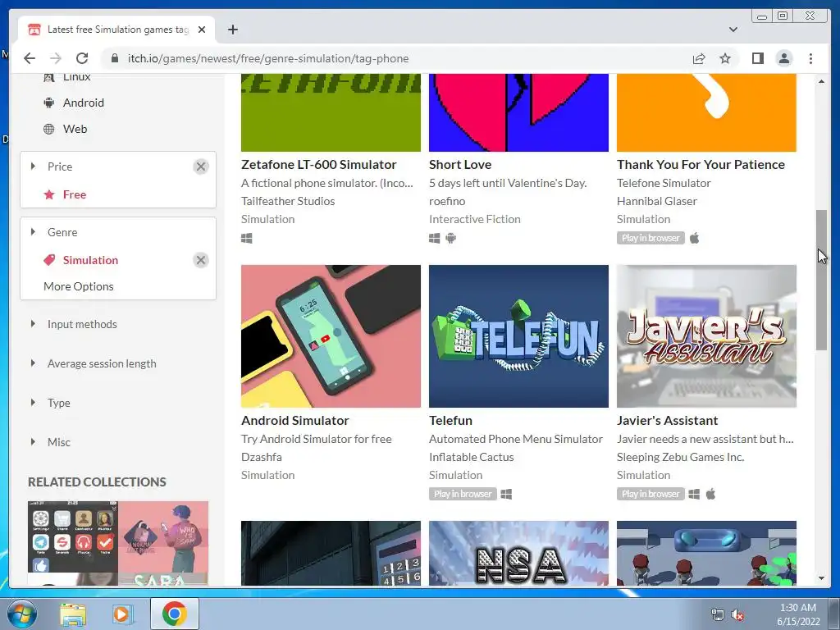Click the taskbar clock showing 1:30 AM
The height and width of the screenshot is (630, 840).
[798, 614]
